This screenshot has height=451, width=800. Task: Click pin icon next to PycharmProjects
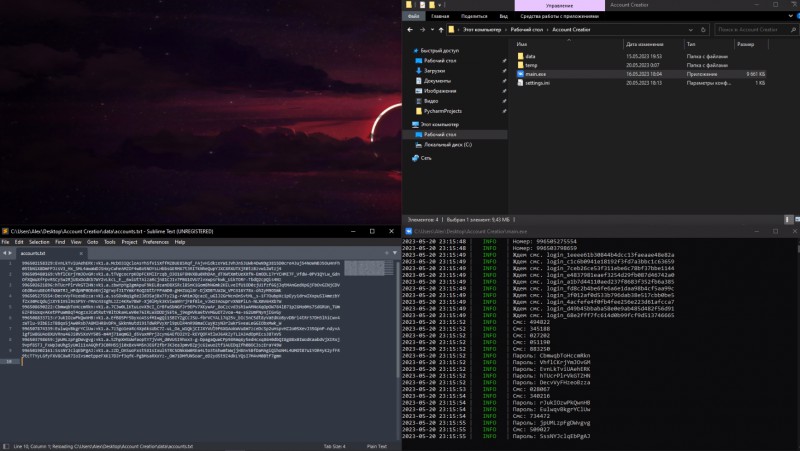coord(504,111)
